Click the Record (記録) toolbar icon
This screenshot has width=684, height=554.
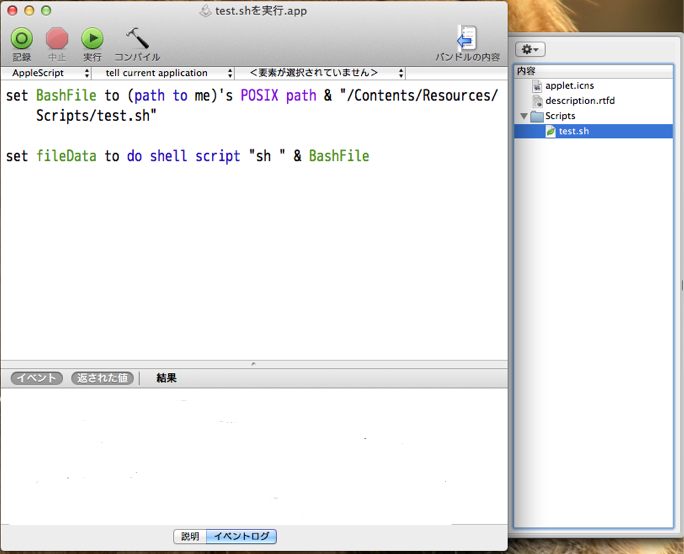pos(22,38)
